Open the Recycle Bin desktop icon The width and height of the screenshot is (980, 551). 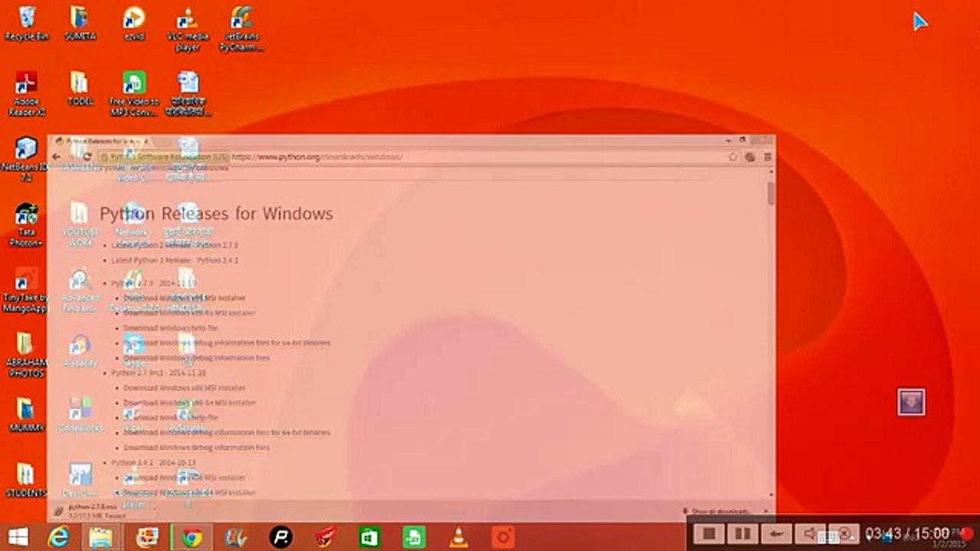click(x=27, y=23)
